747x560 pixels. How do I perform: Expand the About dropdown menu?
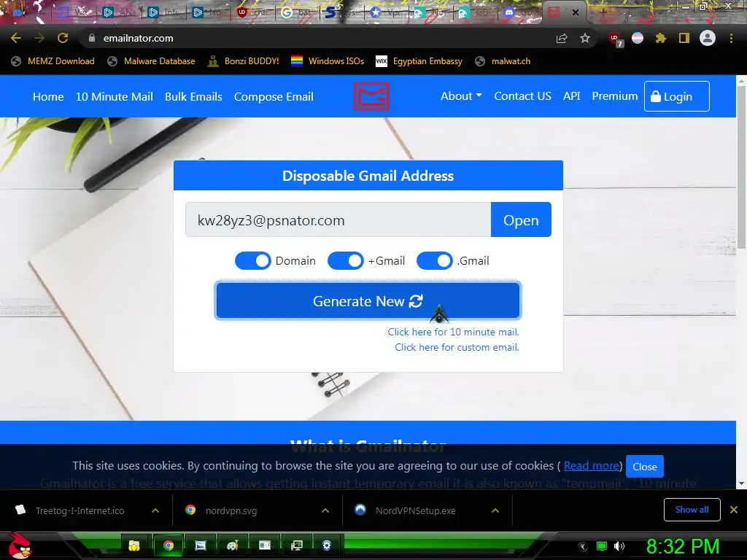(461, 96)
